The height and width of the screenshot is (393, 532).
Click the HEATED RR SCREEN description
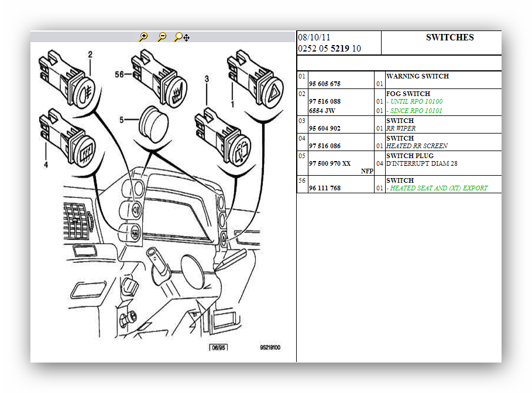click(x=417, y=146)
